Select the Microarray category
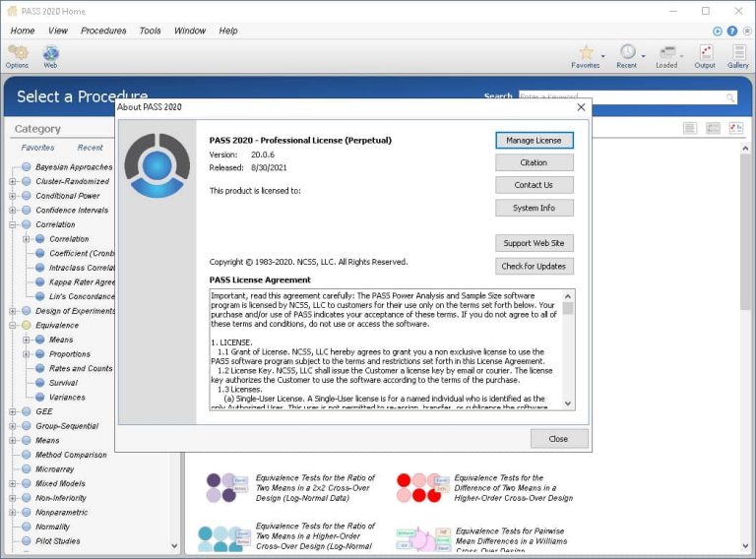The width and height of the screenshot is (756, 559). coord(54,468)
